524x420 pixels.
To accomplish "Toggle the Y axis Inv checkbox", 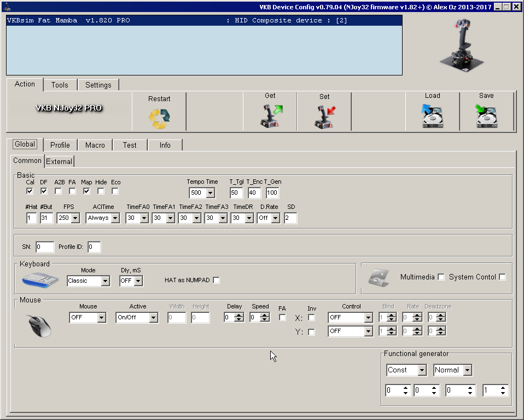I will tap(311, 332).
